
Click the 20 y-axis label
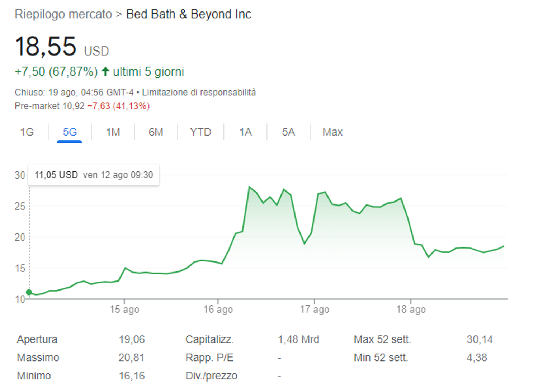[20, 237]
